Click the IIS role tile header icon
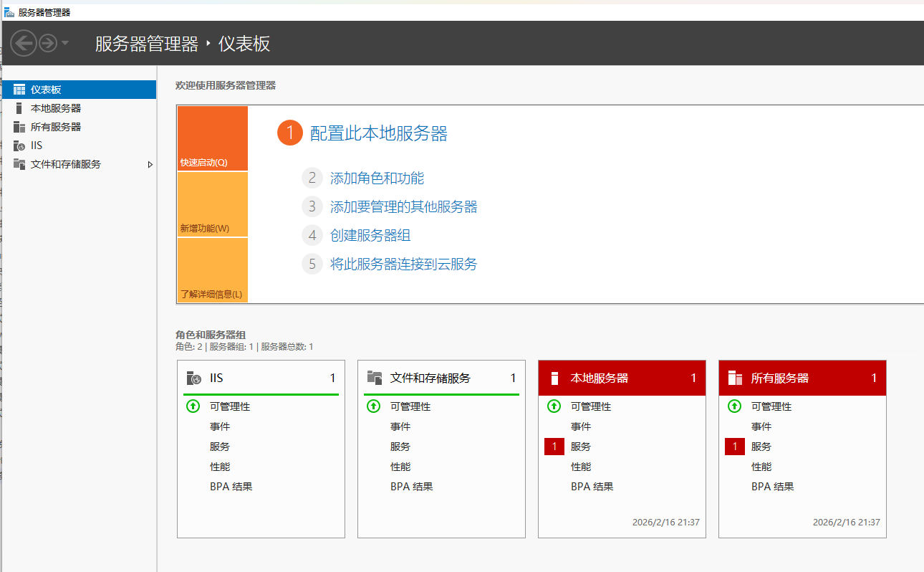 [x=193, y=378]
